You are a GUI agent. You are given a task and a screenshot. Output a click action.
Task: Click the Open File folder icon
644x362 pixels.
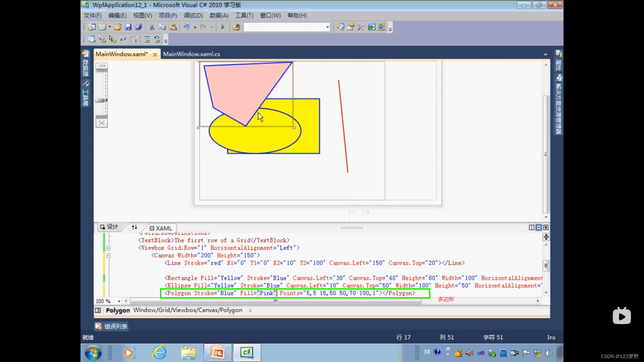pos(118,27)
